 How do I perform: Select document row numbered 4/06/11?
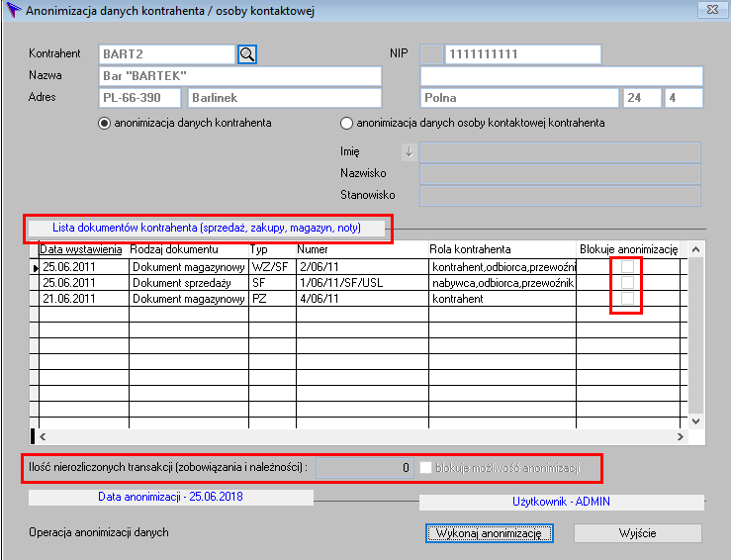(x=361, y=299)
